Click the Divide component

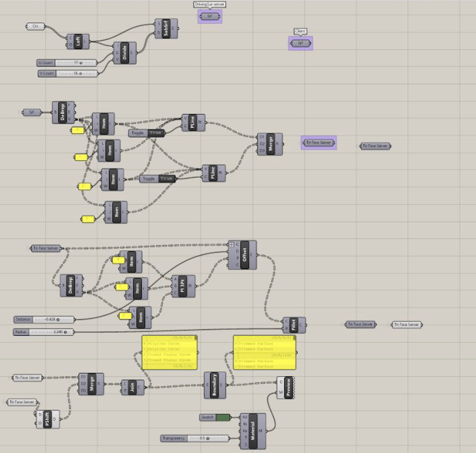[x=124, y=53]
